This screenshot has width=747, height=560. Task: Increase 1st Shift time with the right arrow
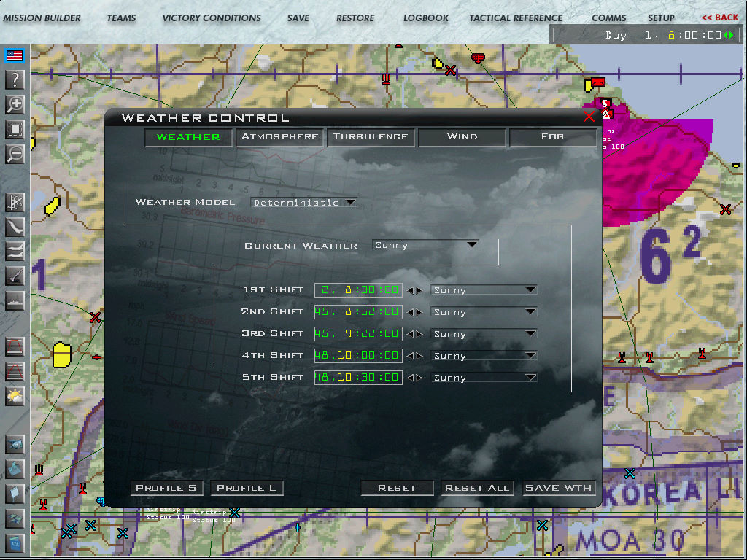click(x=419, y=290)
